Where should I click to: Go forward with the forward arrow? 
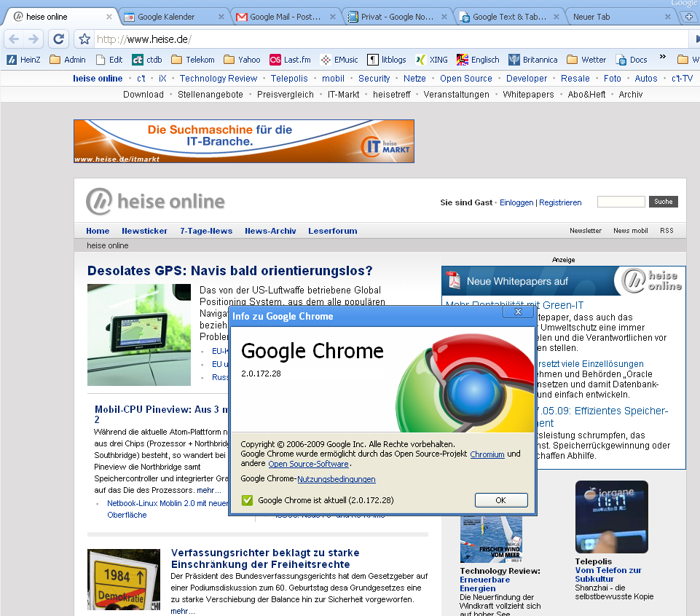34,39
